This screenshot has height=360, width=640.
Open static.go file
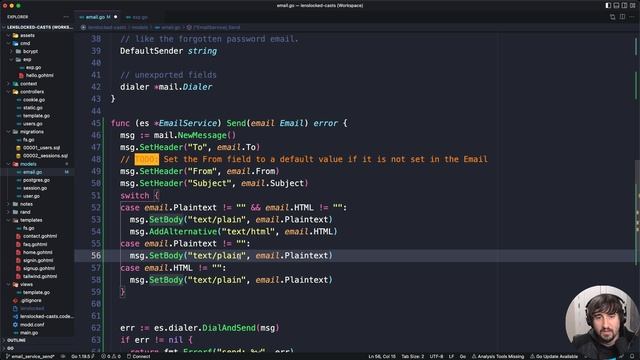33,108
